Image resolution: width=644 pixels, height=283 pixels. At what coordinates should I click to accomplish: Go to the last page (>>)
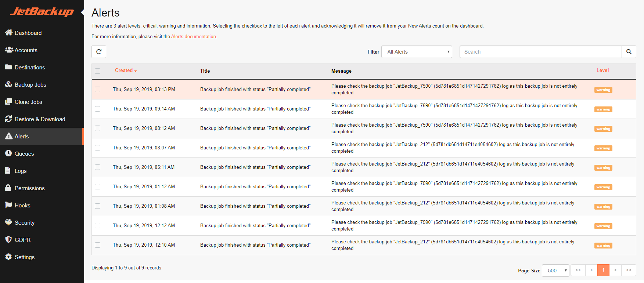(629, 270)
